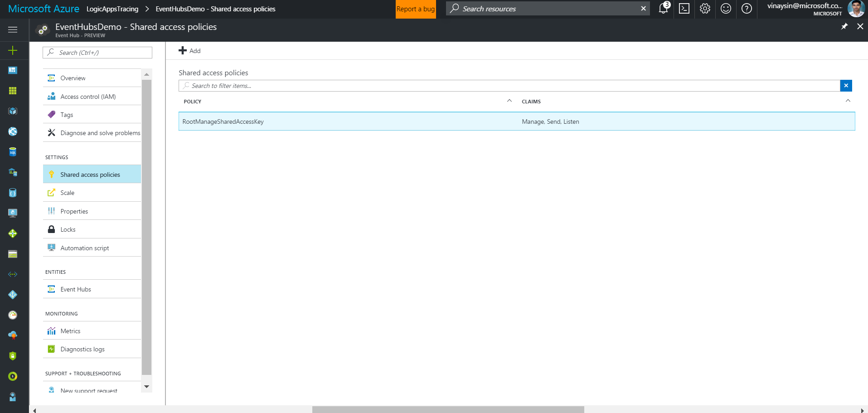
Task: Select Shared access policies menu item
Action: [92, 175]
